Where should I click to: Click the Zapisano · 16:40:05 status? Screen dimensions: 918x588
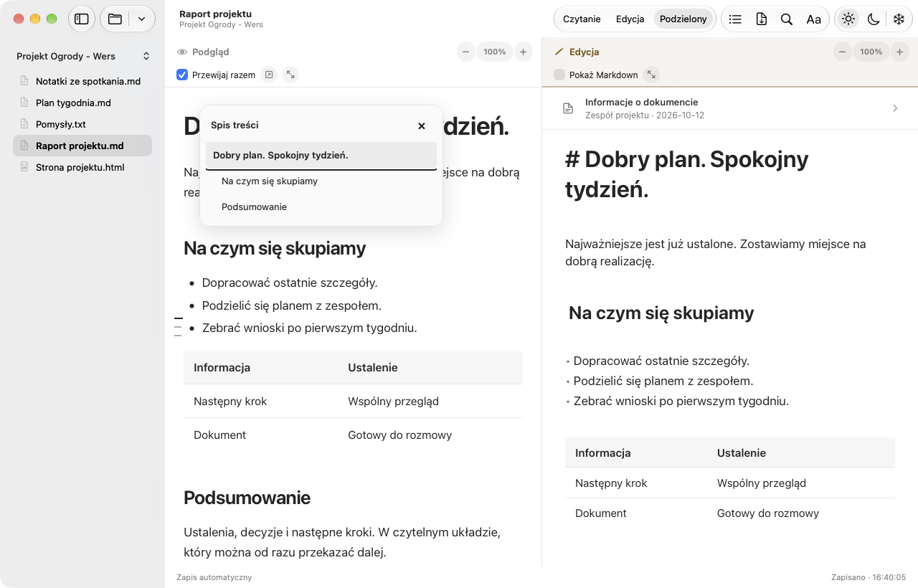(869, 577)
